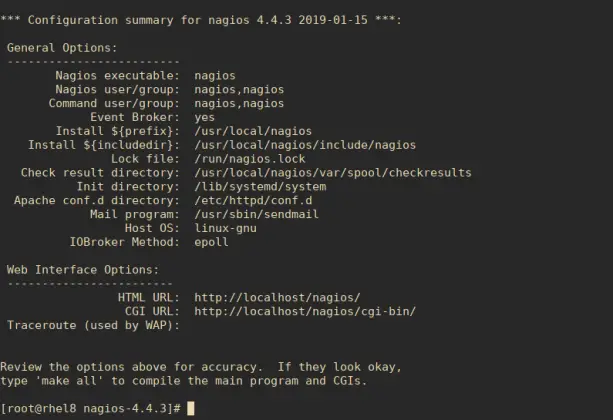Click the Nagios executable value 'nagios'
Screen dimensions: 613x420
[x=215, y=75]
